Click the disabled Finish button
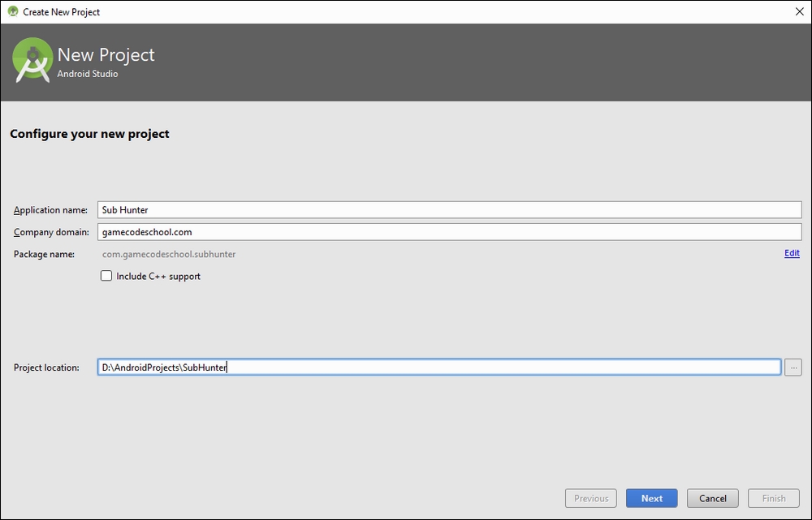812x520 pixels. point(773,498)
